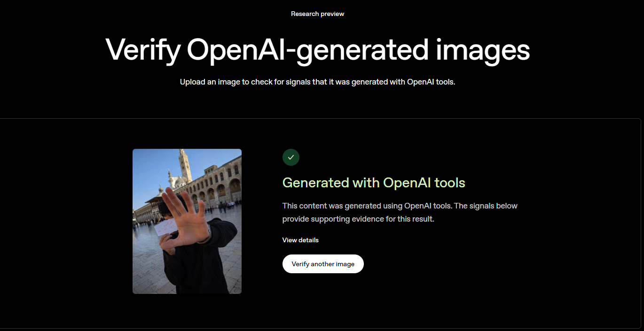Viewport: 644px width, 331px height.
Task: Open the View details link
Action: [300, 240]
